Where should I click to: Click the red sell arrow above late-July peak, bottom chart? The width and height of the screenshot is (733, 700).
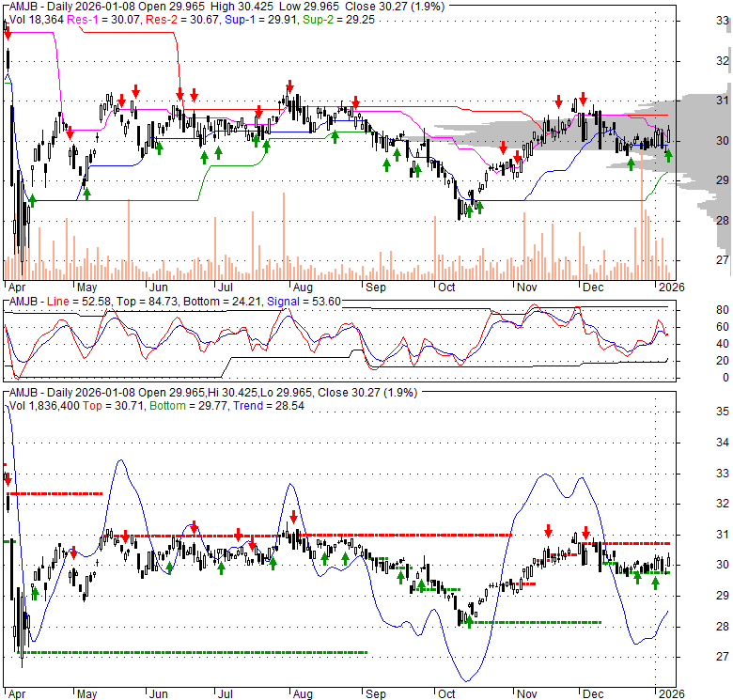(293, 517)
